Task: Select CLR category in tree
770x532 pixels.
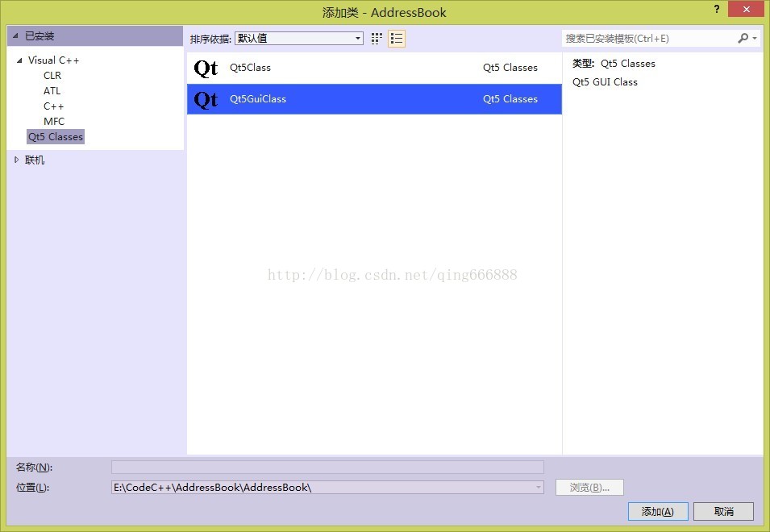Action: coord(52,76)
